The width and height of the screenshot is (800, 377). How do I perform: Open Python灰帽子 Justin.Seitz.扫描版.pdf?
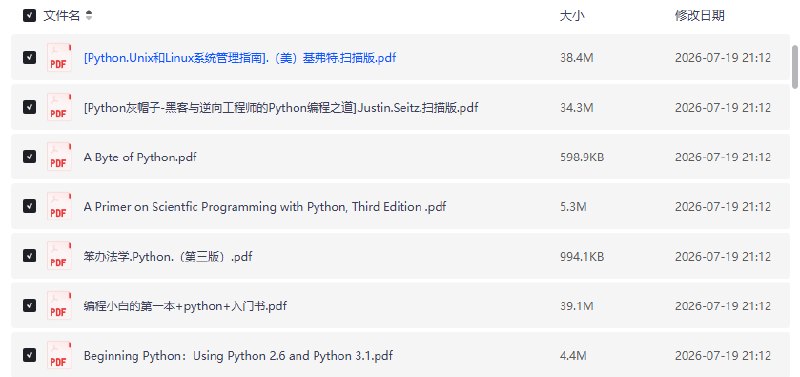tap(281, 108)
